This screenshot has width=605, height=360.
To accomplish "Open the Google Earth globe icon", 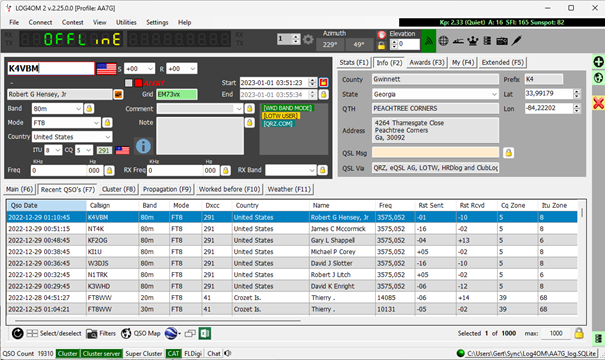I will point(171,333).
